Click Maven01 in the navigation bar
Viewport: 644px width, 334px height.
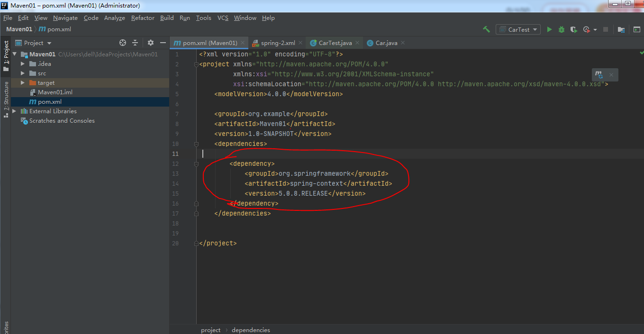pos(19,29)
